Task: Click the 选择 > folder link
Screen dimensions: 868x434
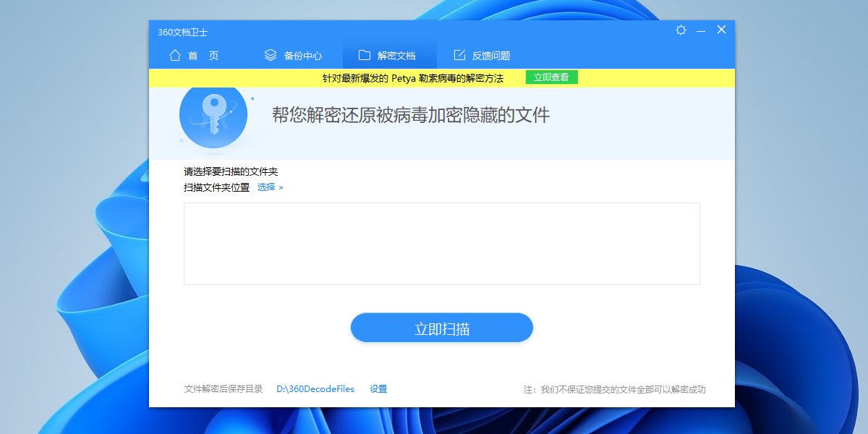Action: [x=271, y=187]
